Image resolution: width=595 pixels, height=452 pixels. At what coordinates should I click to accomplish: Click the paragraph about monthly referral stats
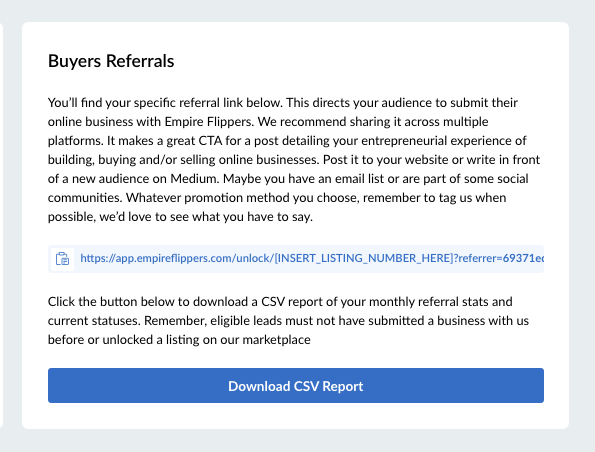pos(288,320)
